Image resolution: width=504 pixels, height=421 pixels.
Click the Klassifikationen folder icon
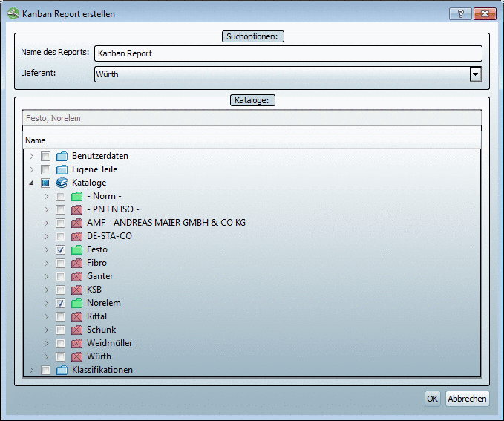62,371
